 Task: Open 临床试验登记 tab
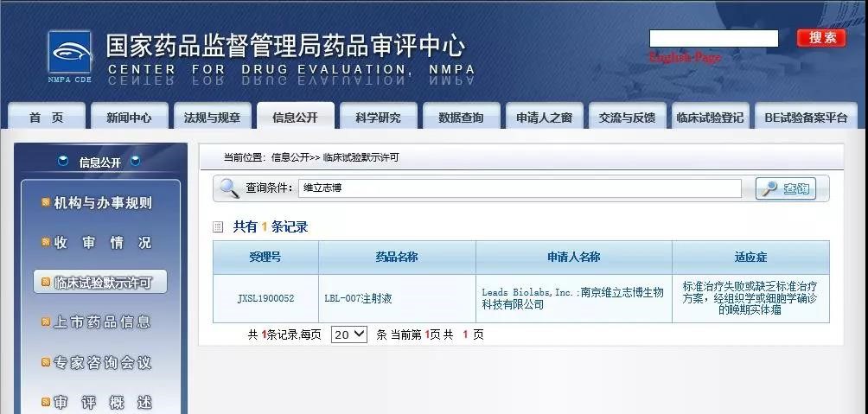(711, 117)
